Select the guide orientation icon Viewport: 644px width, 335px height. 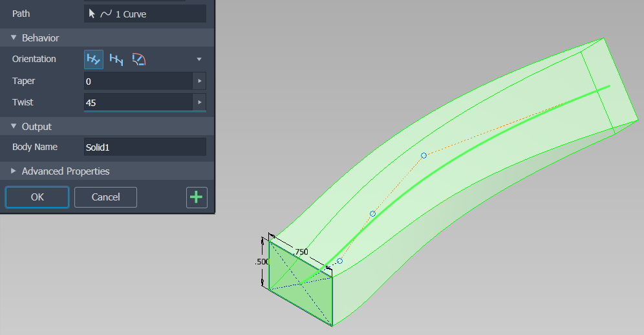(139, 59)
